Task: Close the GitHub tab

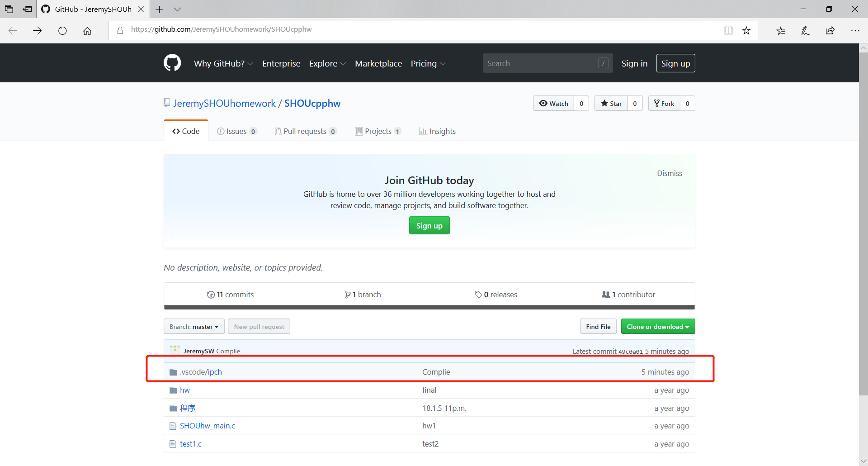Action: [141, 9]
